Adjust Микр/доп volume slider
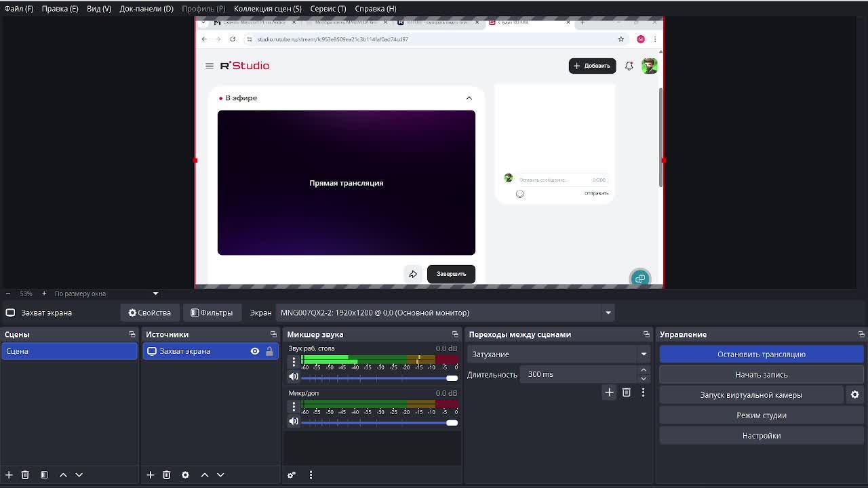 [380, 422]
